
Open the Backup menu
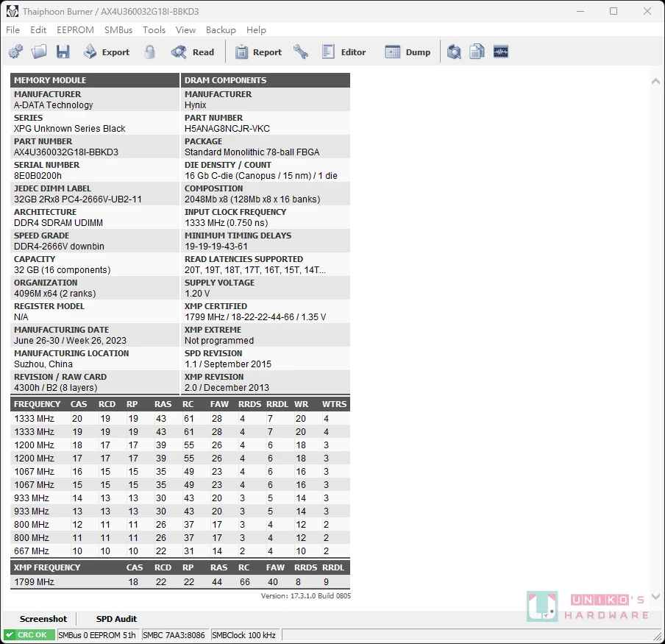[221, 30]
